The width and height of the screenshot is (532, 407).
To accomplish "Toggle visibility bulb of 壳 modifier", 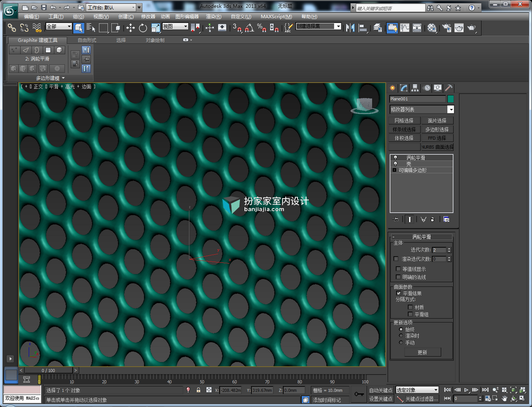I will coord(395,164).
